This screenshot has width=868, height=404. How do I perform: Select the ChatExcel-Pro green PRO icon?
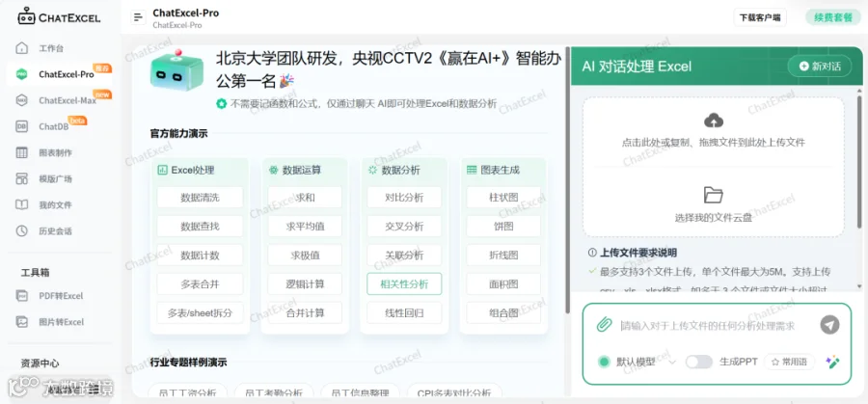[21, 73]
